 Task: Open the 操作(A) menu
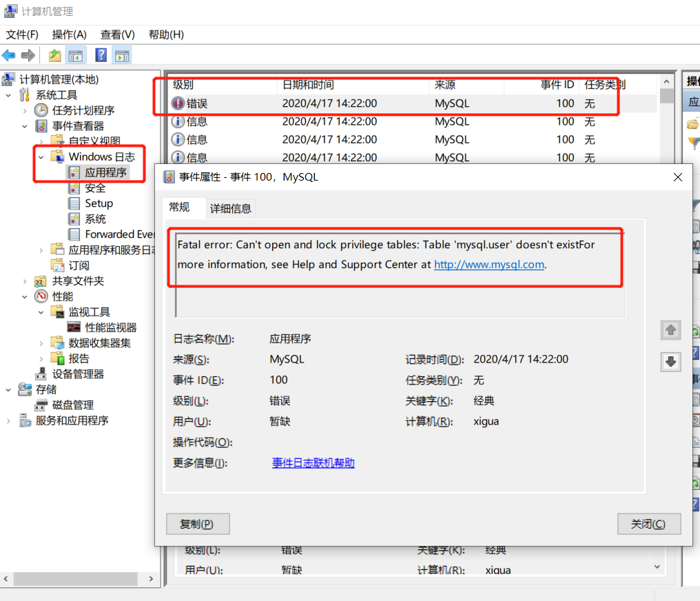click(69, 34)
